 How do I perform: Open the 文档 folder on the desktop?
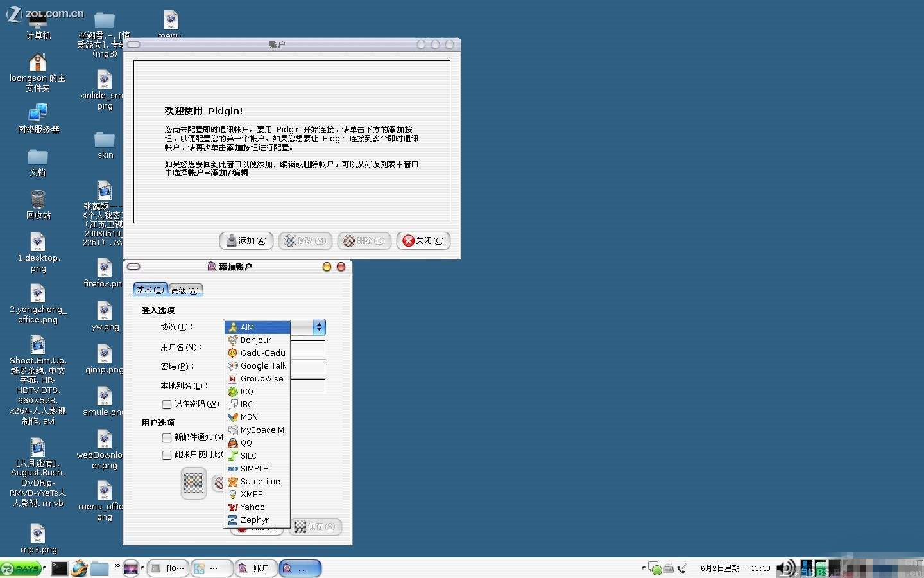coord(38,162)
